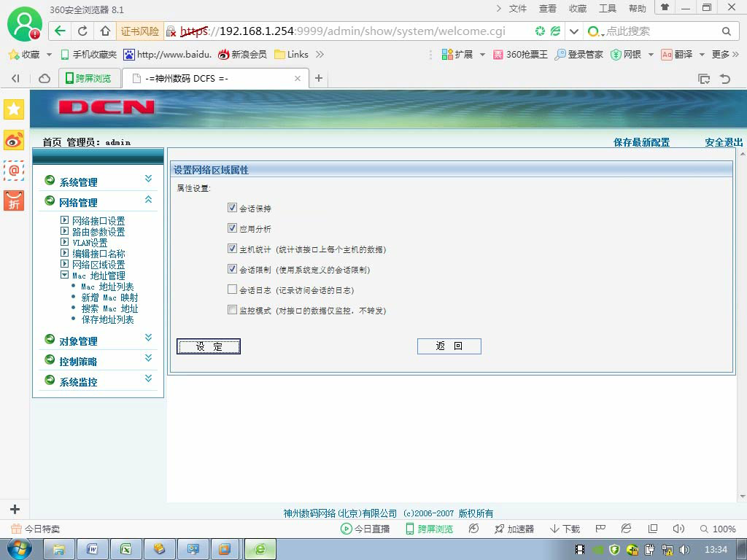Open the mail @ sidebar icon
Viewport: 747px width, 560px height.
click(x=14, y=170)
